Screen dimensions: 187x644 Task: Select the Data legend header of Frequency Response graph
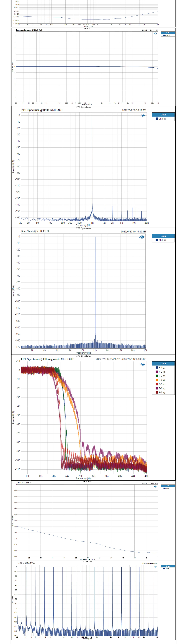point(168,33)
